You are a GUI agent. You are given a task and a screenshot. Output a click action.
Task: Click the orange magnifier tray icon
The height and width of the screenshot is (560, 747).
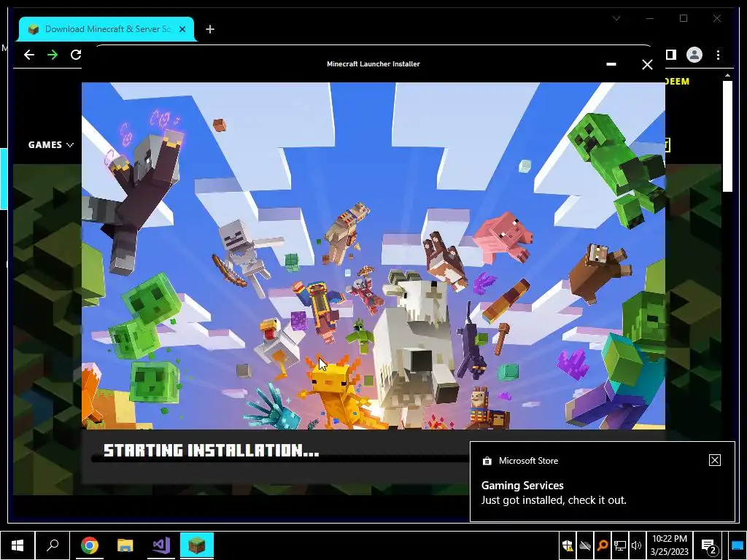(602, 545)
